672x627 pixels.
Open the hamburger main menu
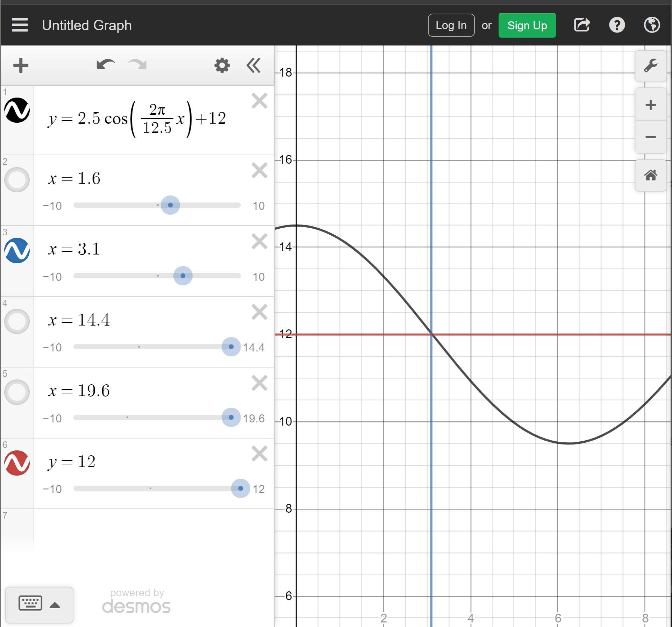click(20, 25)
